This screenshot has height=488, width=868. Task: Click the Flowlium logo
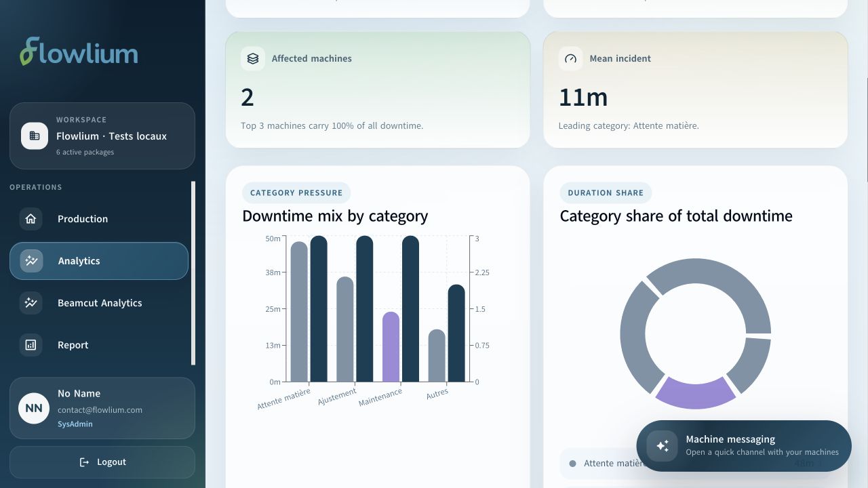click(x=79, y=52)
